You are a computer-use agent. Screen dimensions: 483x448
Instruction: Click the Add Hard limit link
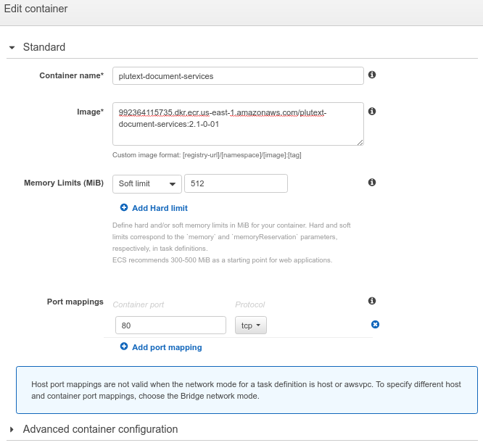(x=160, y=208)
